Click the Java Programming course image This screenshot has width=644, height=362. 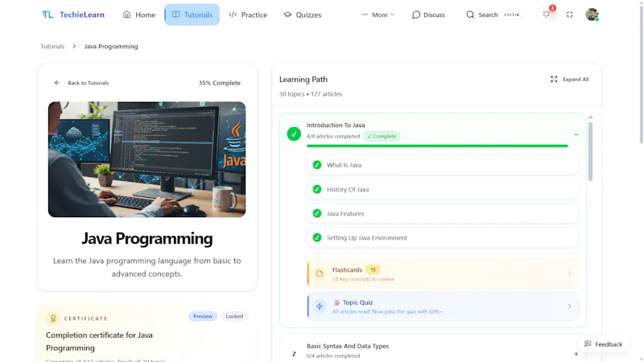147,159
